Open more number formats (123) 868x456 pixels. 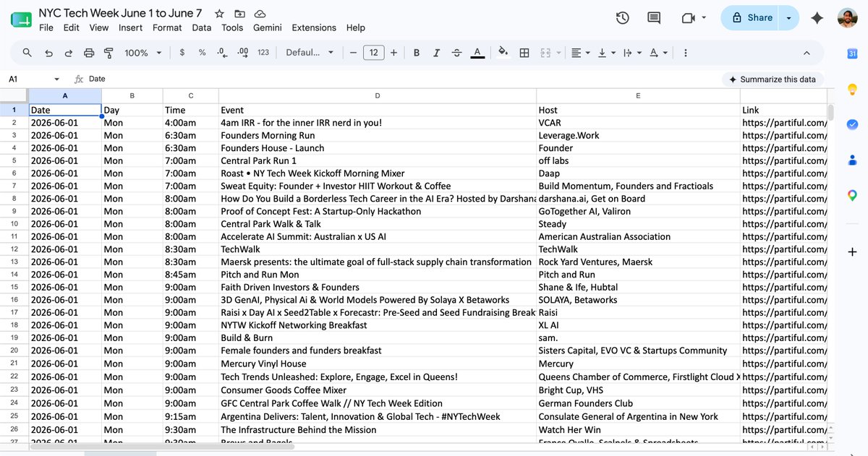(263, 53)
